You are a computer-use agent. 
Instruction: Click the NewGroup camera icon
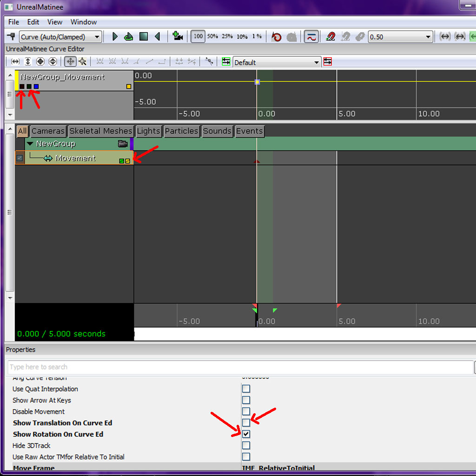point(123,144)
